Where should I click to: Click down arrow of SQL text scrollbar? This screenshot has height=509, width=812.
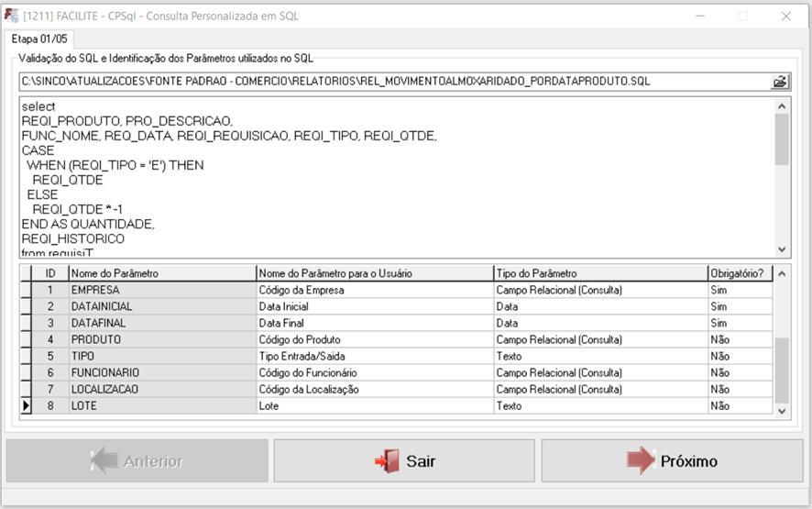(782, 249)
